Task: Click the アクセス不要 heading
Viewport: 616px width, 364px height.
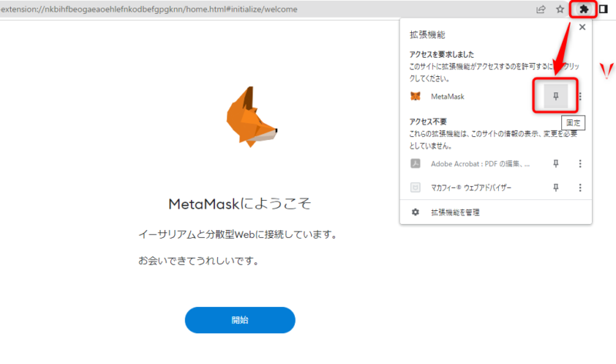Action: (x=428, y=122)
